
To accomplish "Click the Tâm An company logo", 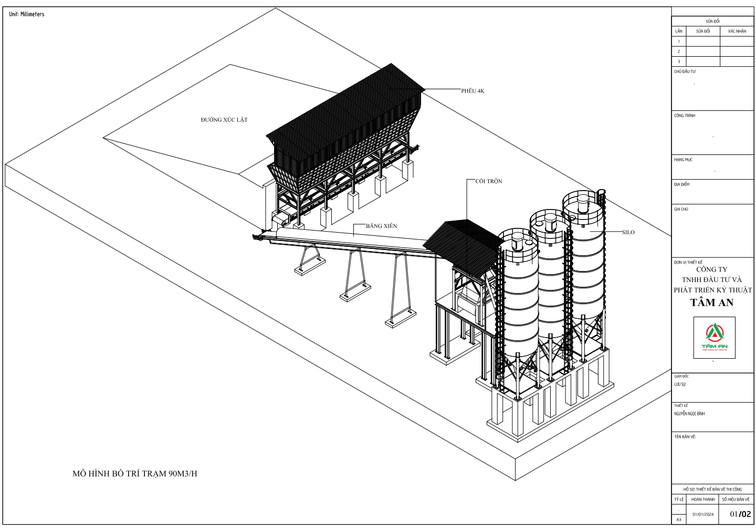I will [714, 338].
